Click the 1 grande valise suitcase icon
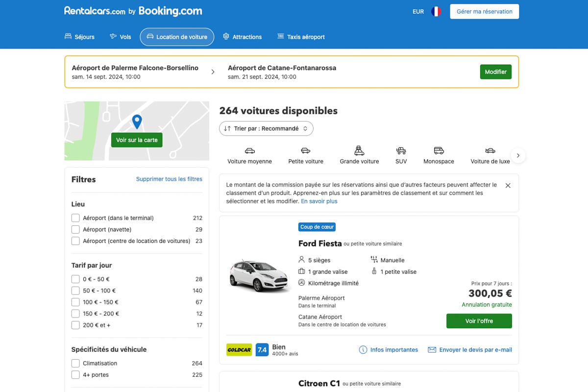Viewport: 588px width, 392px height. (302, 271)
